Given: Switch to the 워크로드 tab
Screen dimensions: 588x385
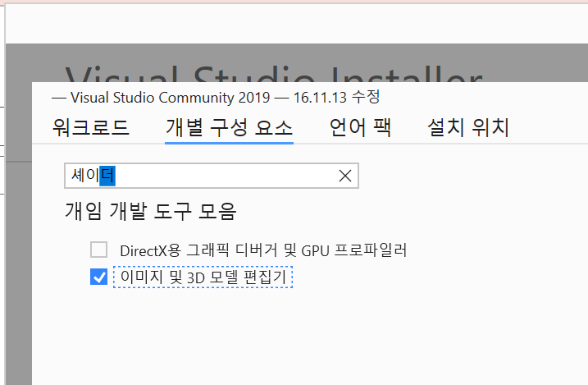Looking at the screenshot, I should (x=91, y=127).
